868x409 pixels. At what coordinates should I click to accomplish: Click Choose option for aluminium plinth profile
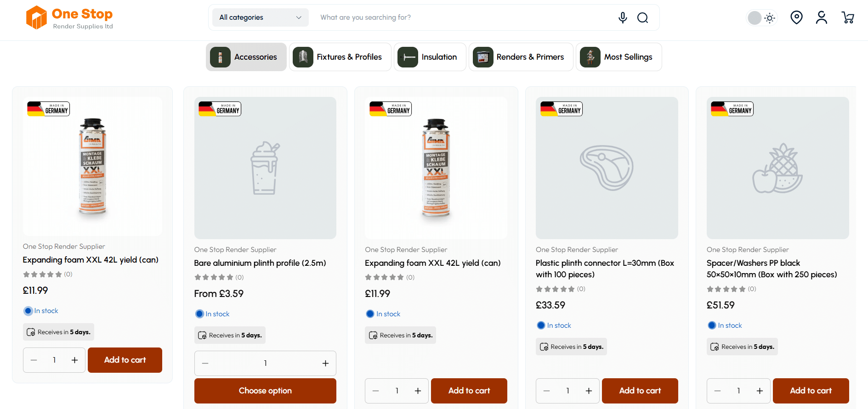[x=265, y=391]
